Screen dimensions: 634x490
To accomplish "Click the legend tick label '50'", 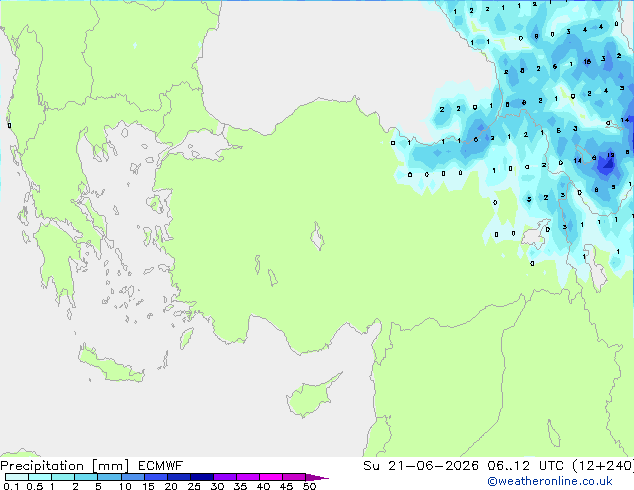I will [x=309, y=486].
